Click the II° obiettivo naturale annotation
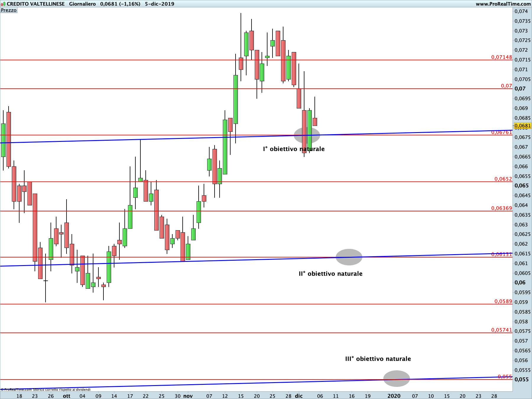532x399 pixels. point(330,274)
